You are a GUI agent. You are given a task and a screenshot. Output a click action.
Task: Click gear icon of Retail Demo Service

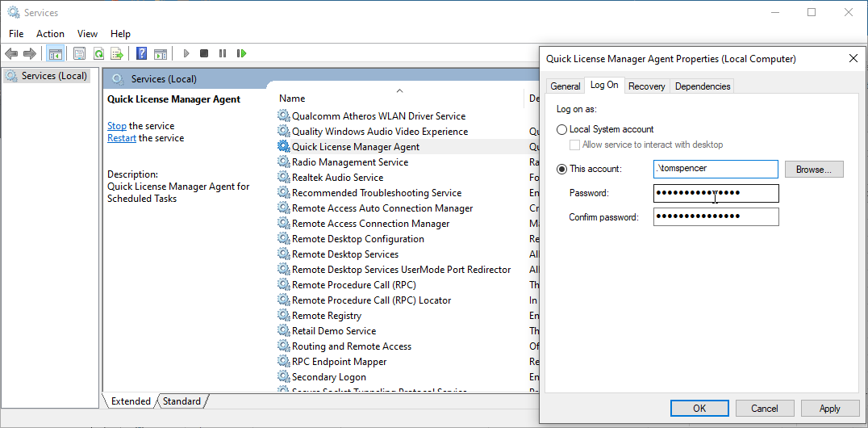pos(283,331)
